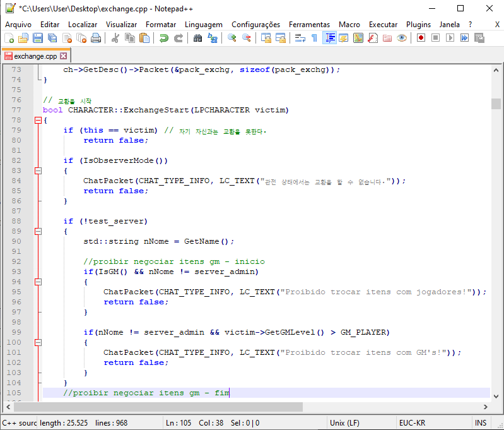The width and height of the screenshot is (504, 430).
Task: Cut selection with the scissors icon
Action: tap(115, 39)
